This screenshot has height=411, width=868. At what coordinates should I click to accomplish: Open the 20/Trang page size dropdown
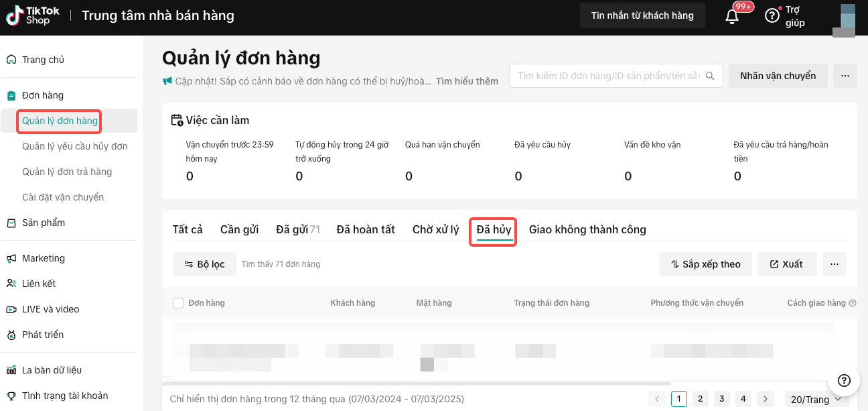[814, 399]
